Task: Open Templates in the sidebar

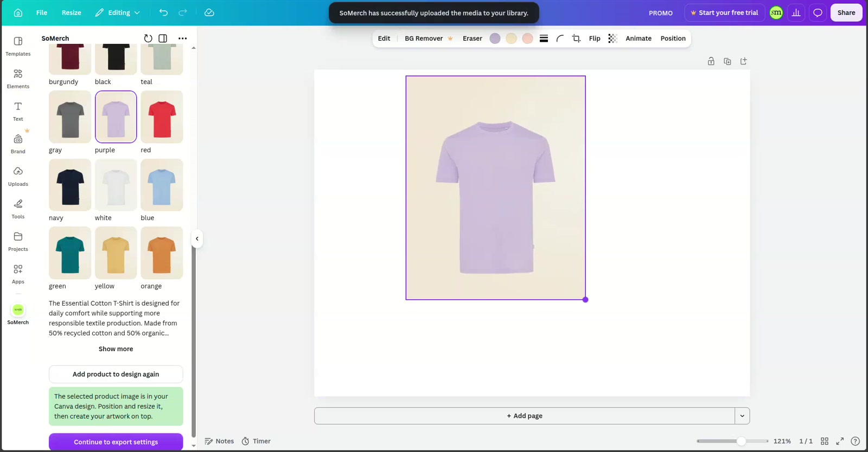Action: (18, 46)
